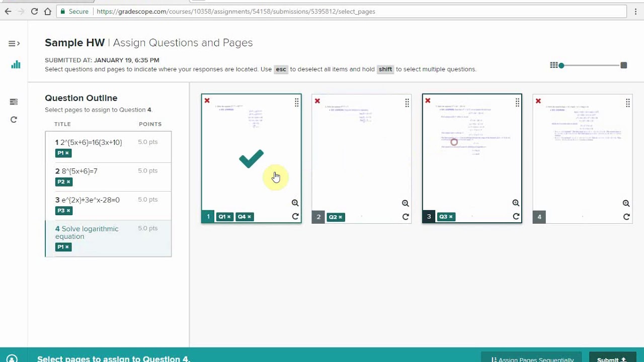Click the sidebar refresh icon
Screen dimensions: 644x362
pos(14,120)
